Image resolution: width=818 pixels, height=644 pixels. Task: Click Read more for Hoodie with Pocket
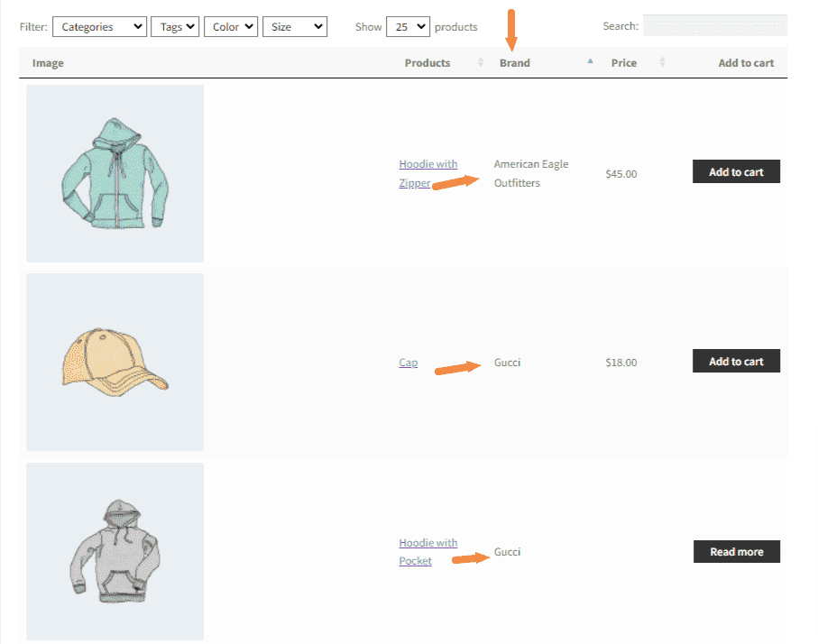pyautogui.click(x=737, y=552)
